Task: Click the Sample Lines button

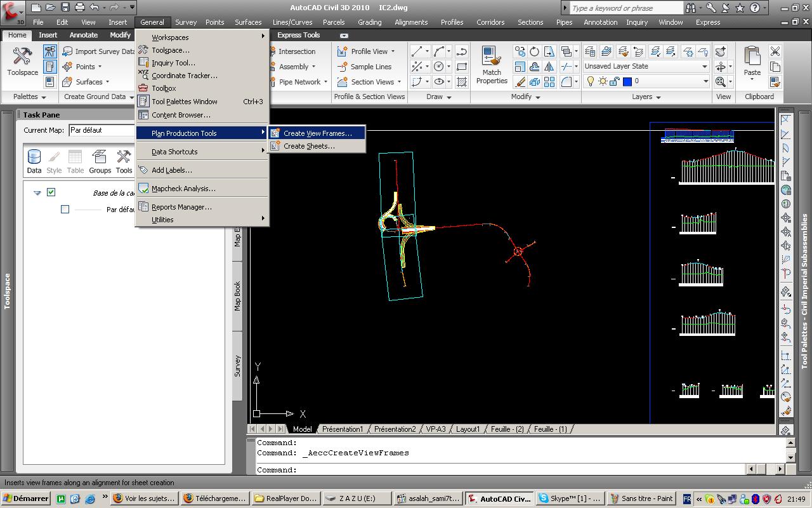Action: click(364, 67)
